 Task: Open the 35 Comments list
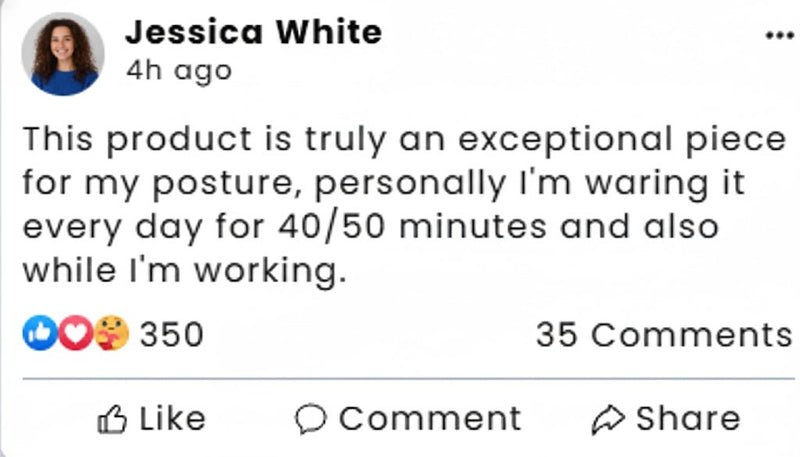663,334
